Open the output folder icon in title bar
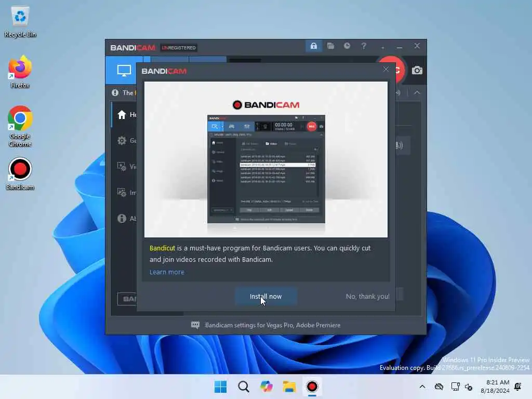This screenshot has width=532, height=399. pyautogui.click(x=330, y=46)
